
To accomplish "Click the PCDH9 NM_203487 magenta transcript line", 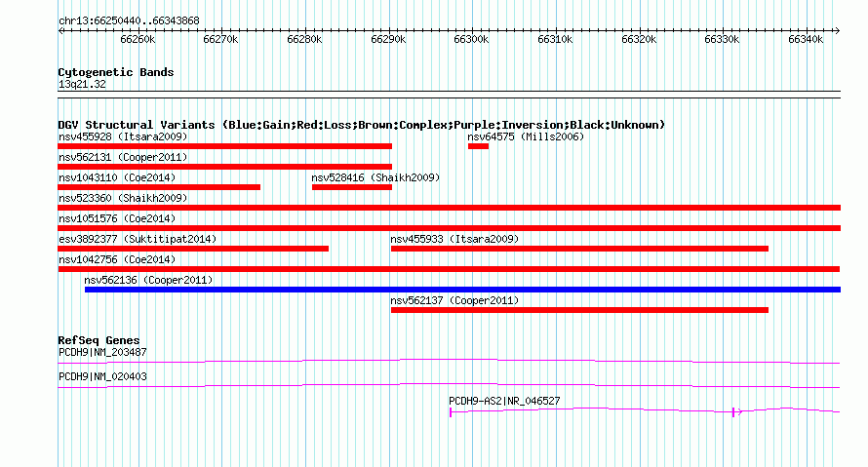I will 449,362.
